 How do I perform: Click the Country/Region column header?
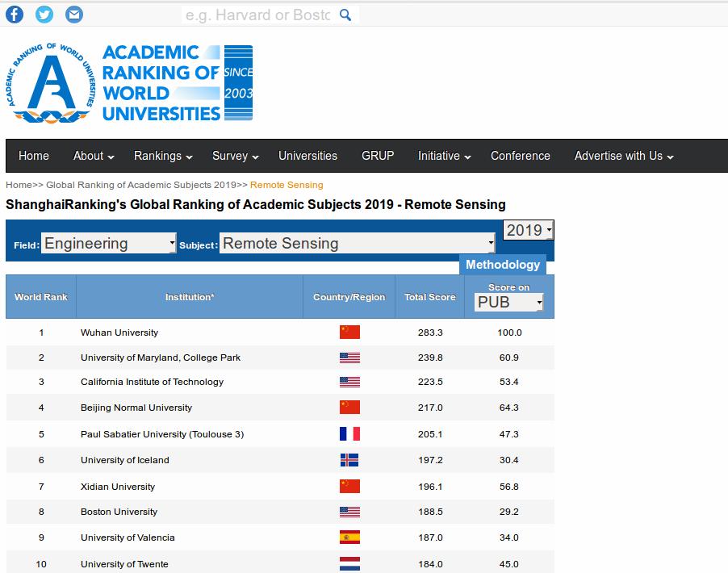tap(349, 297)
